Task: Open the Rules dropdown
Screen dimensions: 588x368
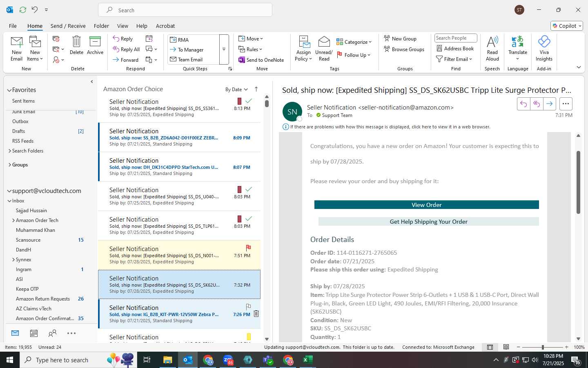Action: tap(250, 49)
